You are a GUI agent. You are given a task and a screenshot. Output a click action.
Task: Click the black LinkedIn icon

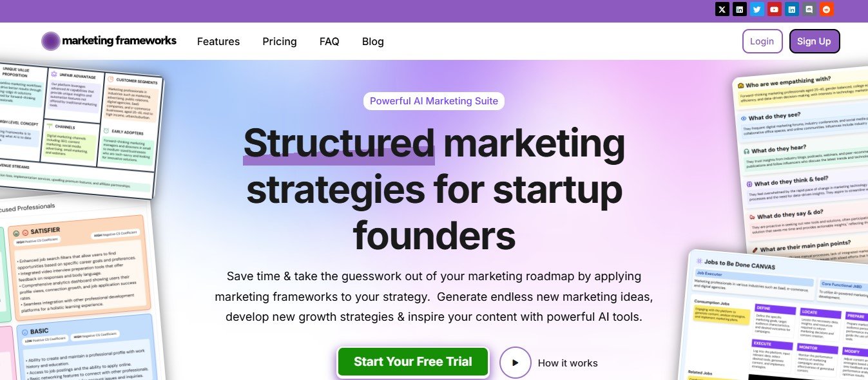(x=740, y=10)
